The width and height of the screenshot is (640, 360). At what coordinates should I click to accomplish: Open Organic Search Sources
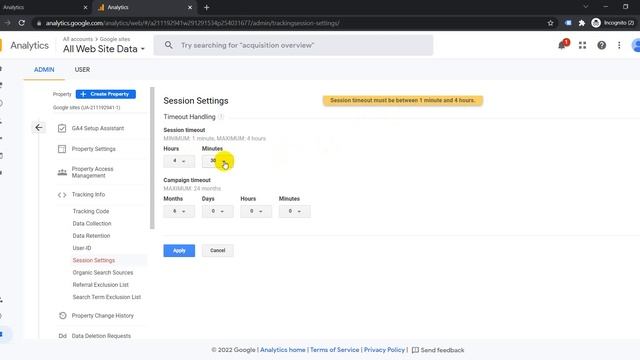point(103,272)
